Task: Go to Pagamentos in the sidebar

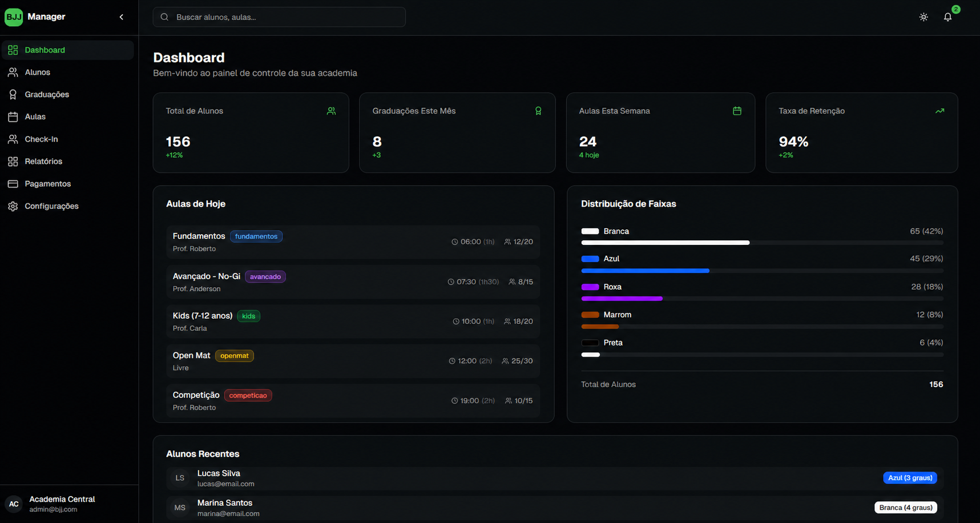Action: [68, 184]
